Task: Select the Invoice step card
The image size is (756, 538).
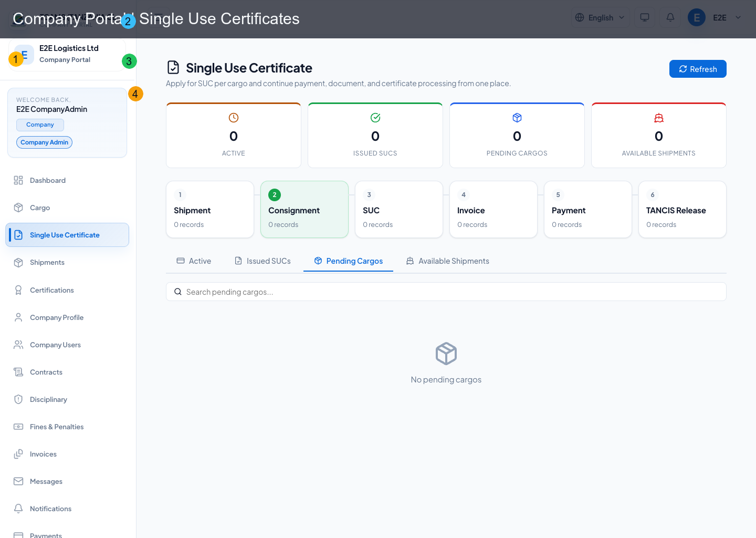Action: pyautogui.click(x=493, y=209)
